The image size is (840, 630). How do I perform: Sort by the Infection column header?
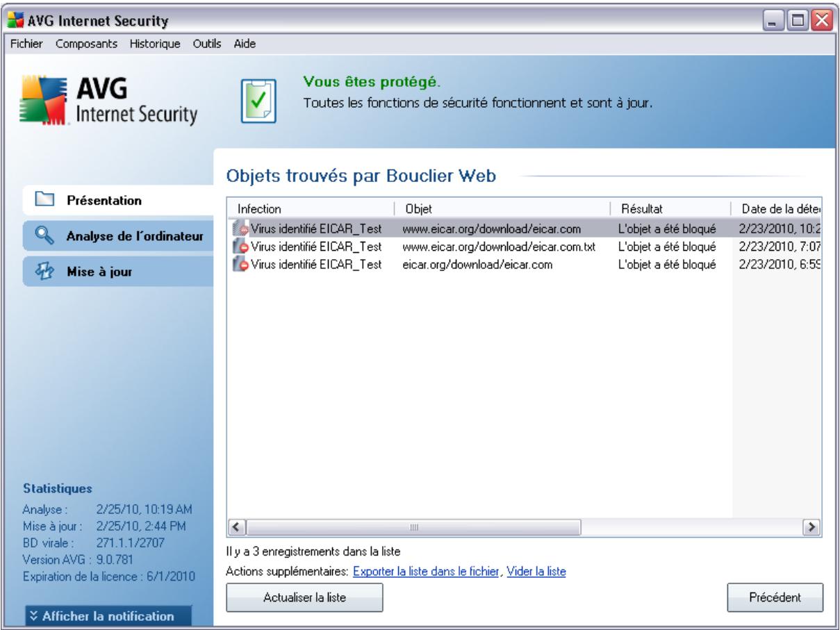pyautogui.click(x=312, y=208)
